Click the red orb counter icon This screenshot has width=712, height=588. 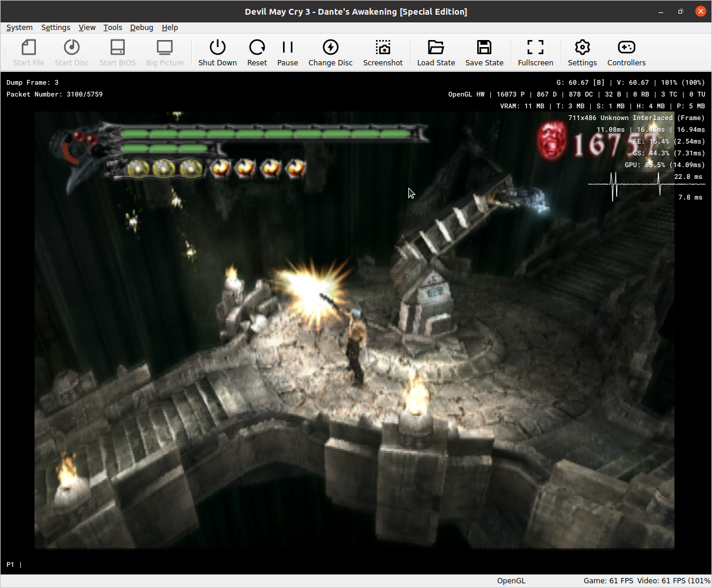point(552,142)
